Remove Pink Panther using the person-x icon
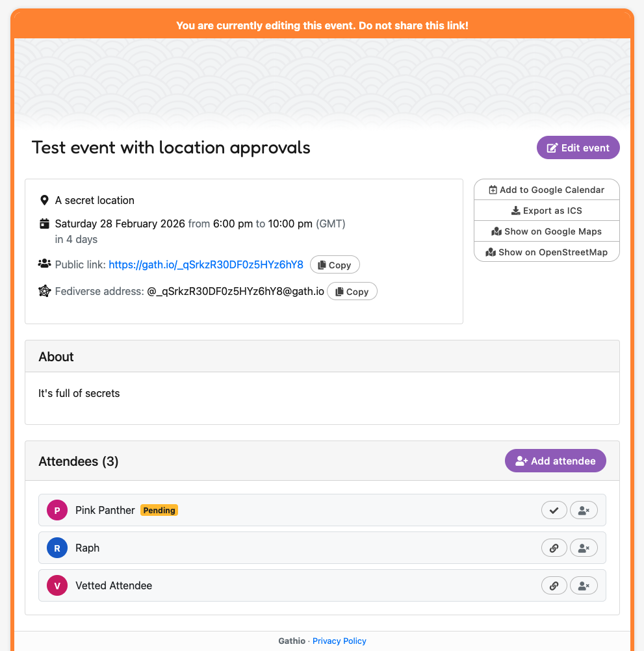 (x=583, y=510)
